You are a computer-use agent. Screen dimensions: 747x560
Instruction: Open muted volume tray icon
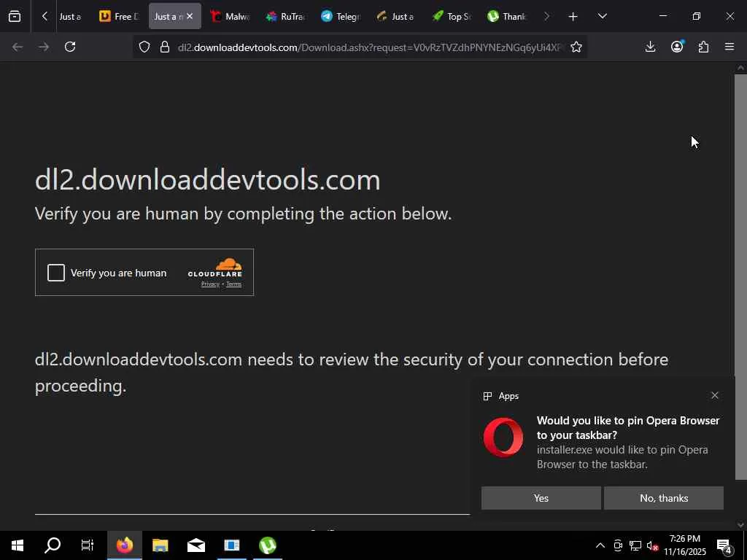653,545
